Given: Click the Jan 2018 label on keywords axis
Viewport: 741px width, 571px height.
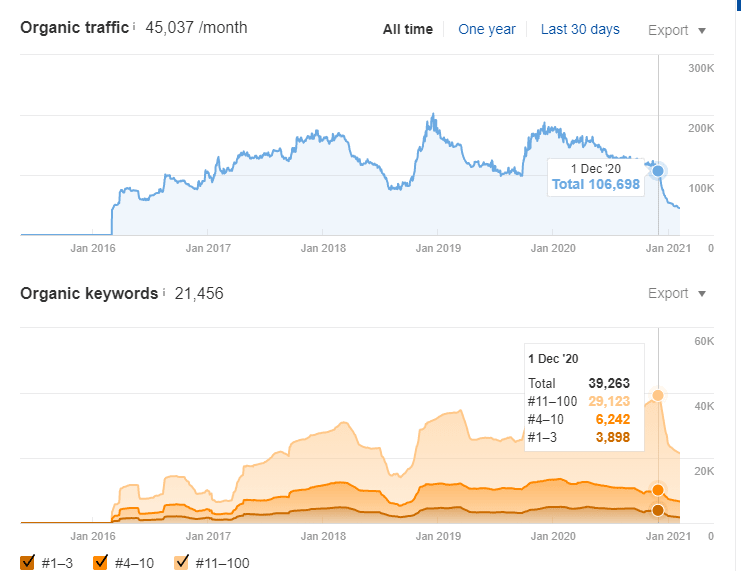Looking at the screenshot, I should click(323, 536).
